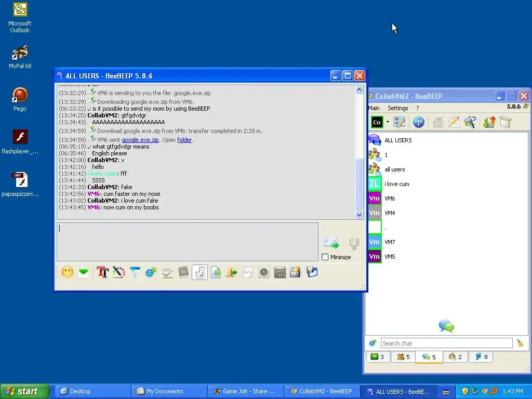532x399 pixels.
Task: Tick the Minimize checkbox
Action: (325, 257)
